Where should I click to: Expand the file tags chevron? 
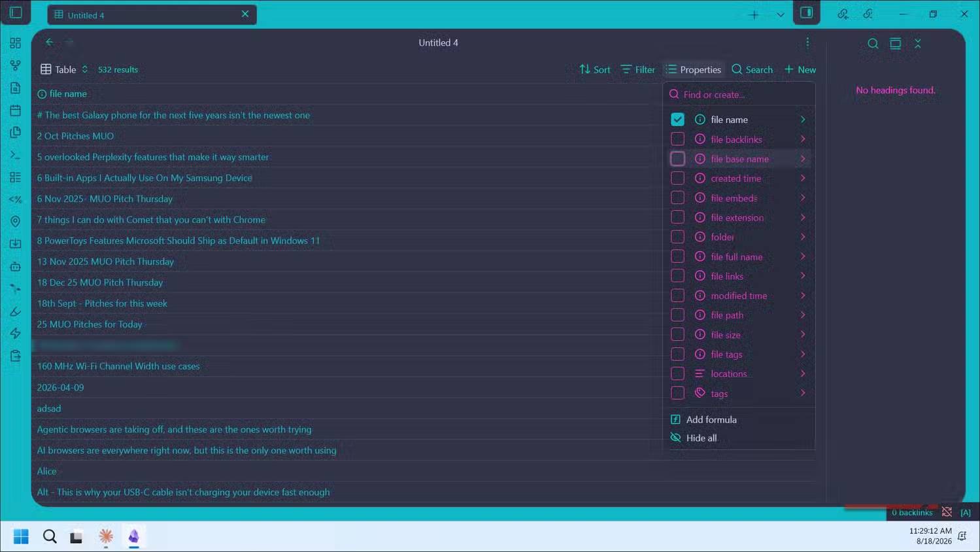803,354
